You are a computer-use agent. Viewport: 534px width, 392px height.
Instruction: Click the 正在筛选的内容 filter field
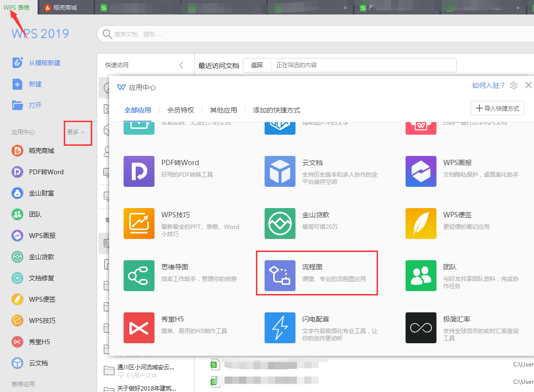point(364,65)
